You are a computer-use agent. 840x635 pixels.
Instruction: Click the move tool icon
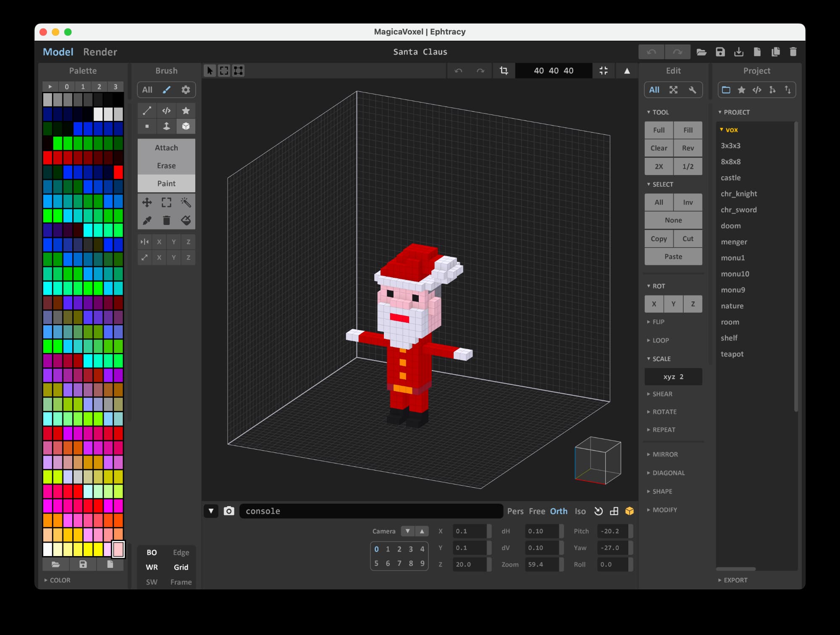point(147,203)
